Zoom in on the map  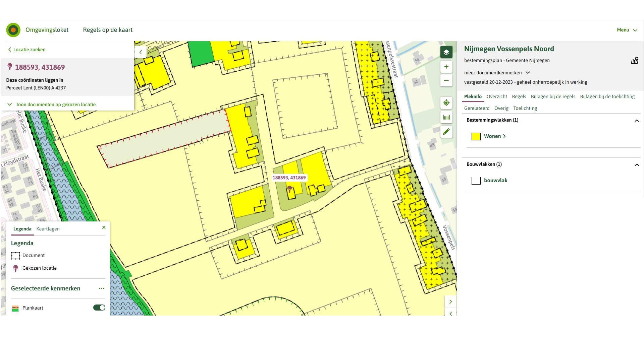tap(446, 67)
